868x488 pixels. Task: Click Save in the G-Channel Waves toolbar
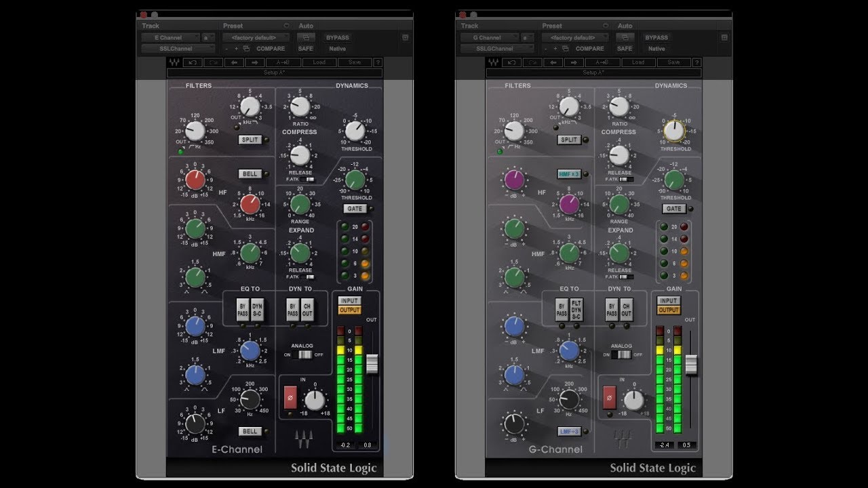coord(673,62)
